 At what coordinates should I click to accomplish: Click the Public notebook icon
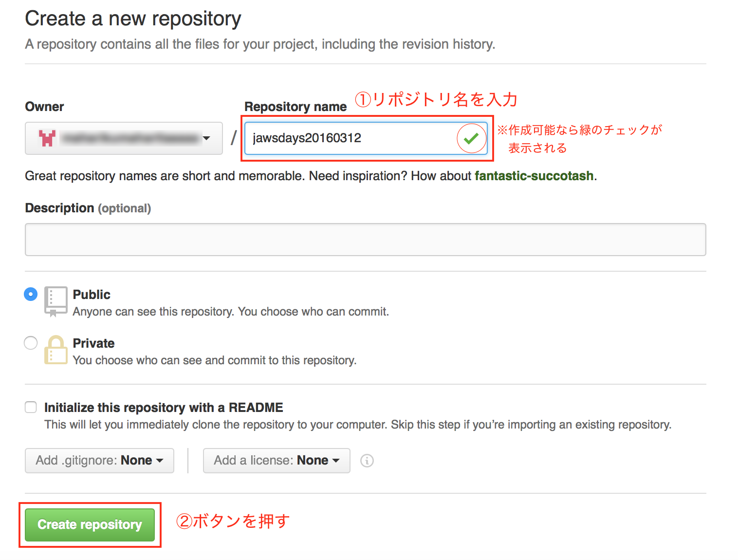pyautogui.click(x=55, y=301)
